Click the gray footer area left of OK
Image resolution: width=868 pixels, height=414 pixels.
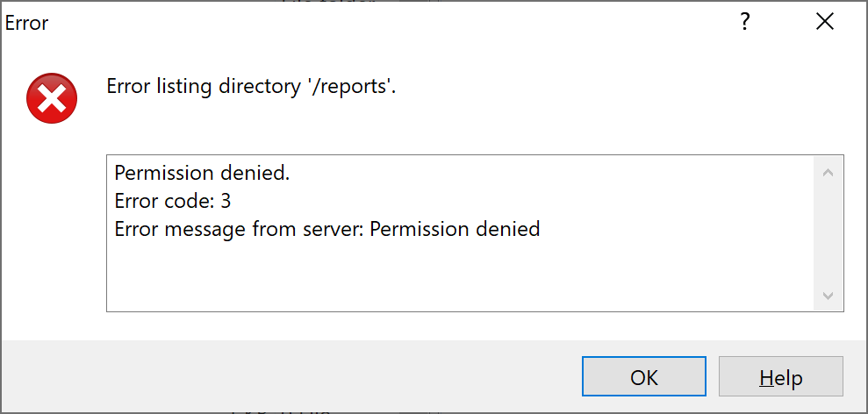tap(290, 377)
